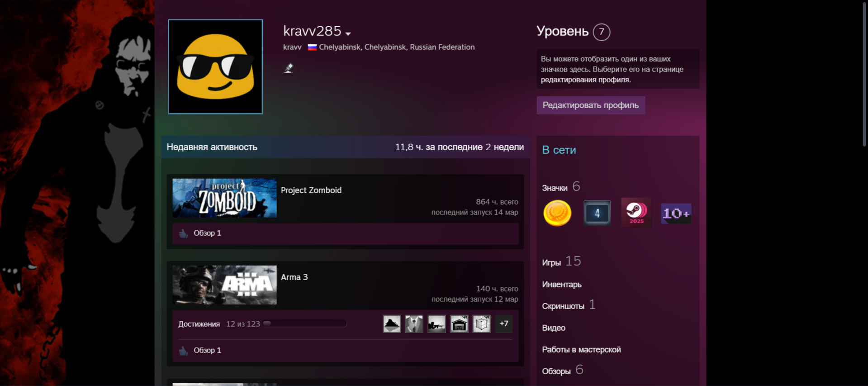
Task: Click the award badge icon under profile name
Action: [x=288, y=68]
